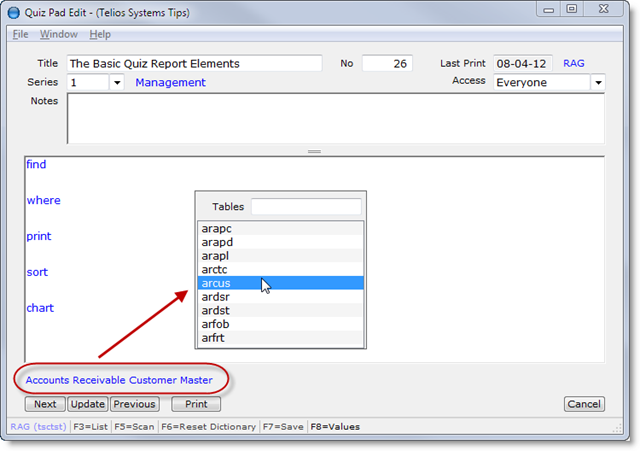Click the Title text field

[194, 63]
